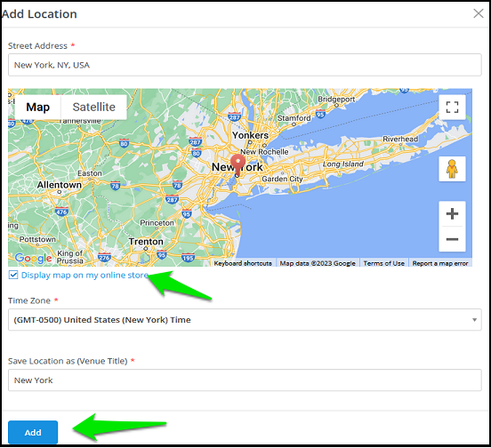Click the Interstate 95 shield near Trenton
This screenshot has height=448, width=491.
(162, 254)
